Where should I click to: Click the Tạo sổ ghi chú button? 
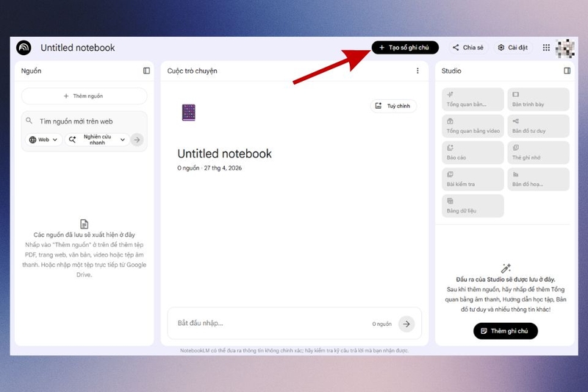[x=405, y=48]
